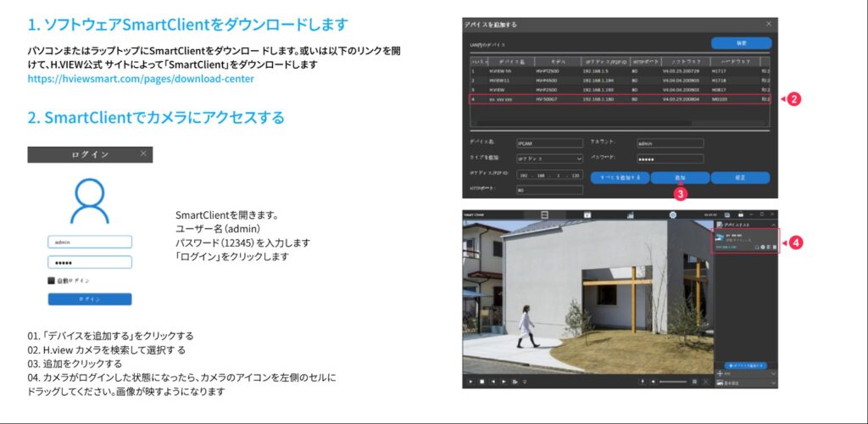
Task: Click the admin username field in login
Action: pos(89,242)
